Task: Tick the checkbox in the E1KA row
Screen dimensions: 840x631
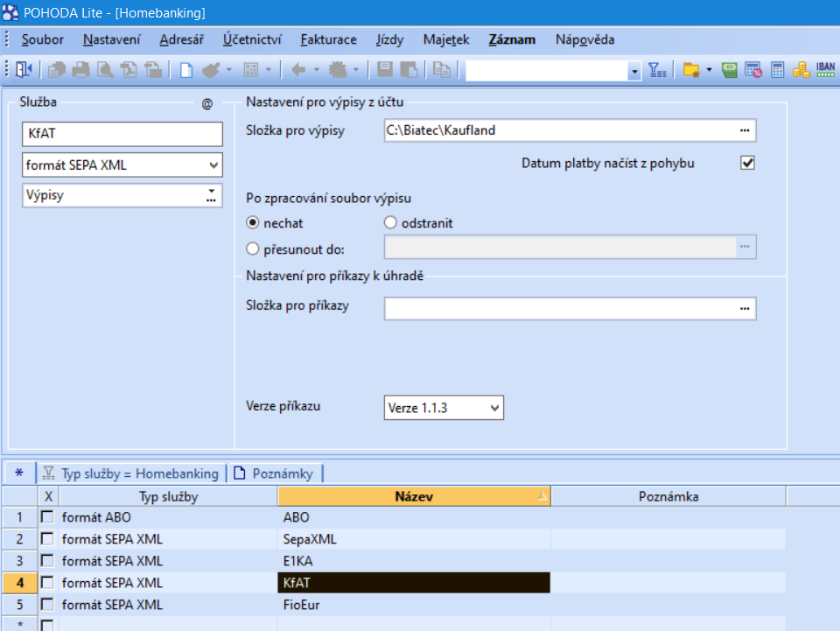Action: click(x=47, y=561)
